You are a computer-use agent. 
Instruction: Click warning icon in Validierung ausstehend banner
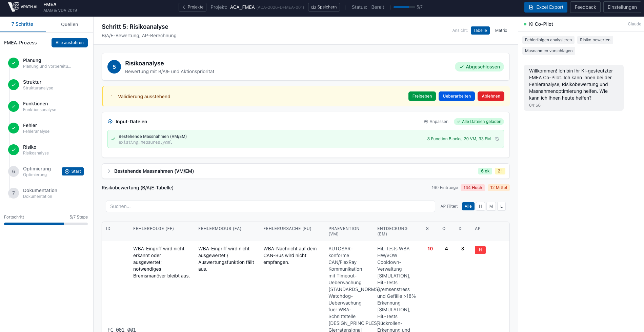pos(112,97)
